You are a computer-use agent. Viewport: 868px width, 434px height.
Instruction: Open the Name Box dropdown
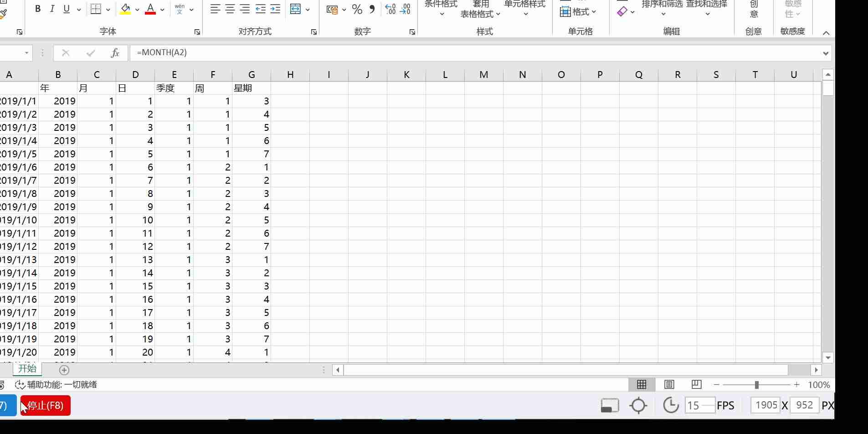pyautogui.click(x=26, y=53)
